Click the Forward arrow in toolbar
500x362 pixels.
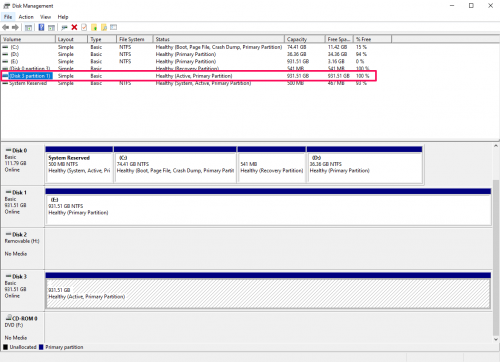point(15,27)
